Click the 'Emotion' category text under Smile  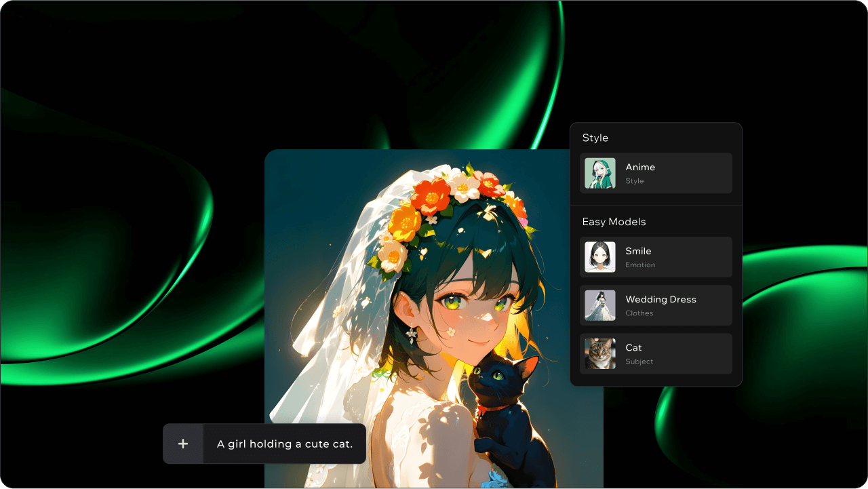[x=640, y=265]
